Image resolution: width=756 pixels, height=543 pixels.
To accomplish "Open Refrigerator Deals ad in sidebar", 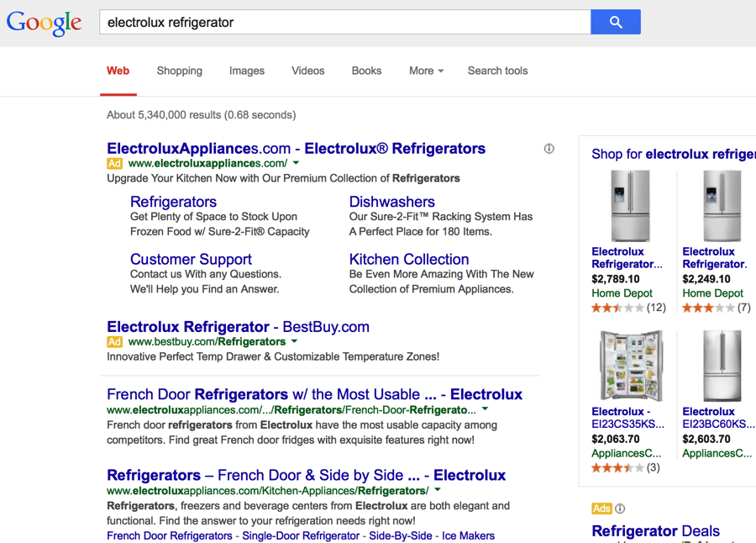I will pyautogui.click(x=656, y=531).
